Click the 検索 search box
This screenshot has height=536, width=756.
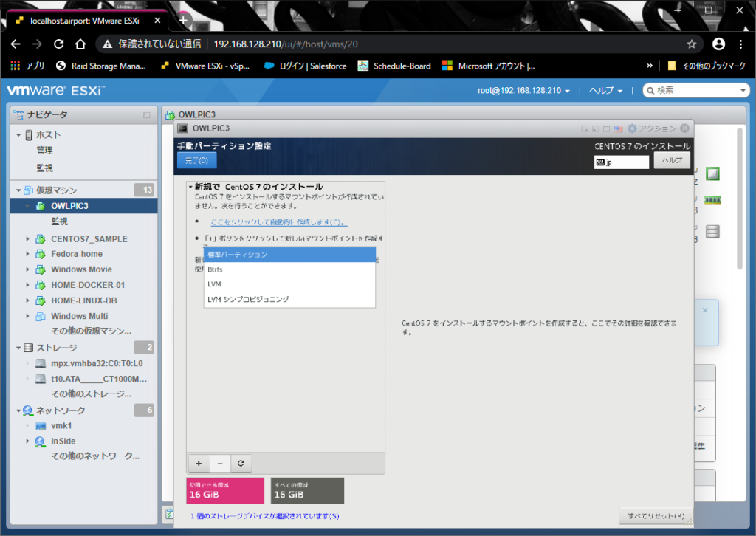[696, 91]
